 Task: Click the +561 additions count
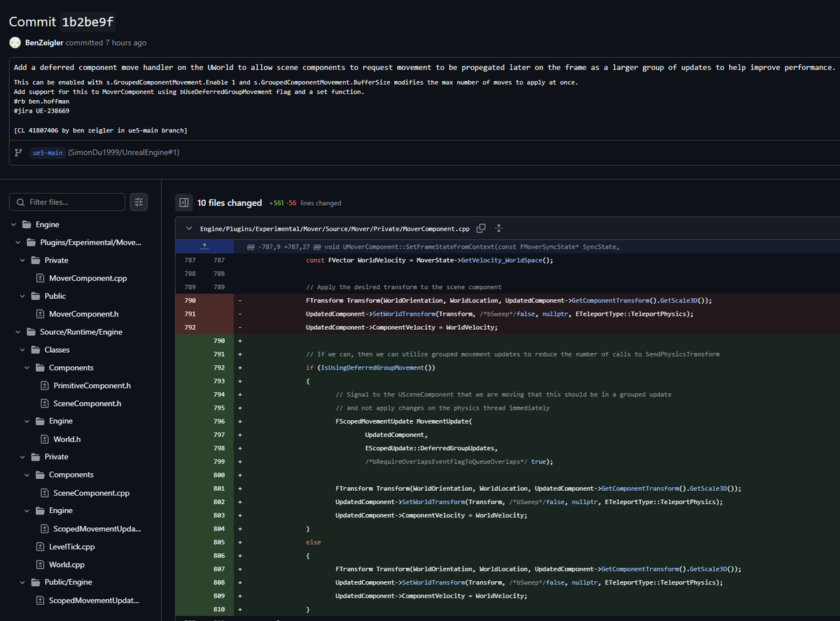276,203
